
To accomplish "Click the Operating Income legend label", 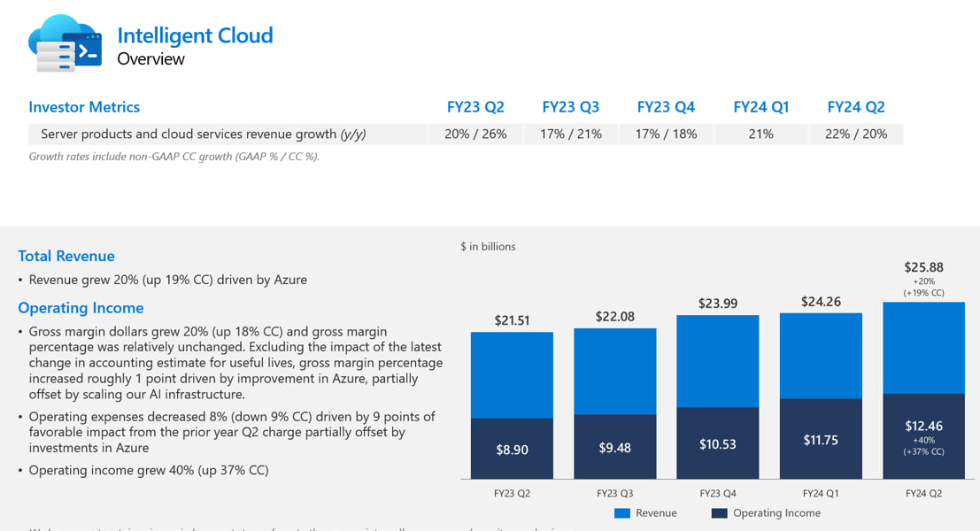I will pyautogui.click(x=777, y=513).
